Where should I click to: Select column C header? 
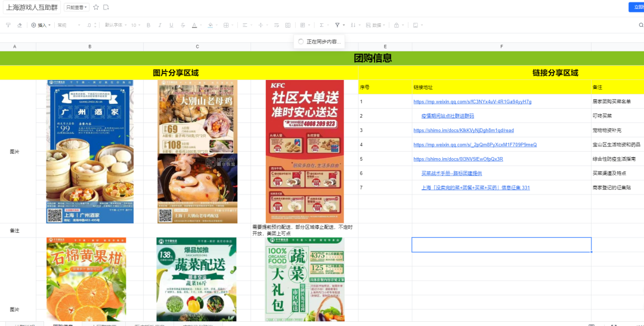197,47
